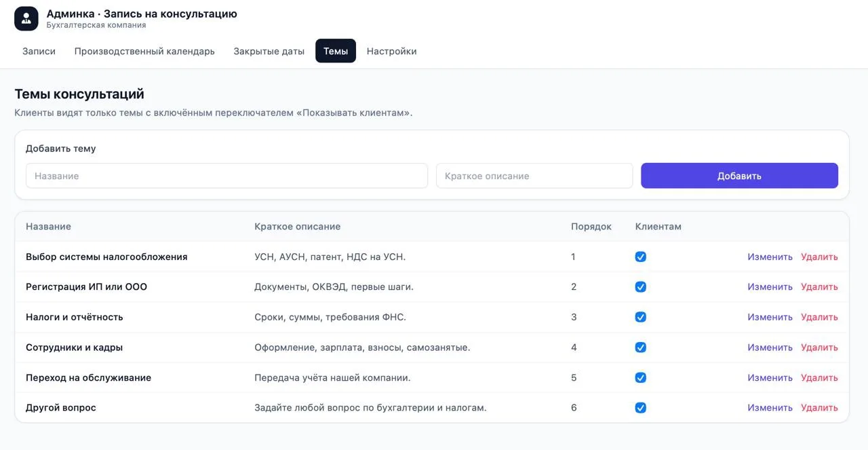Click Изменить for Выбор системы налогообложения

point(770,257)
